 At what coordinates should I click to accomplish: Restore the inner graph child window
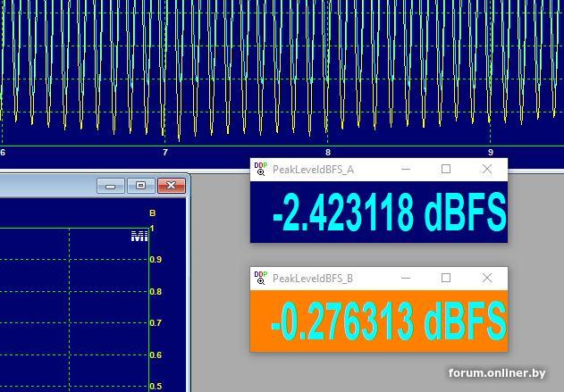pyautogui.click(x=140, y=186)
